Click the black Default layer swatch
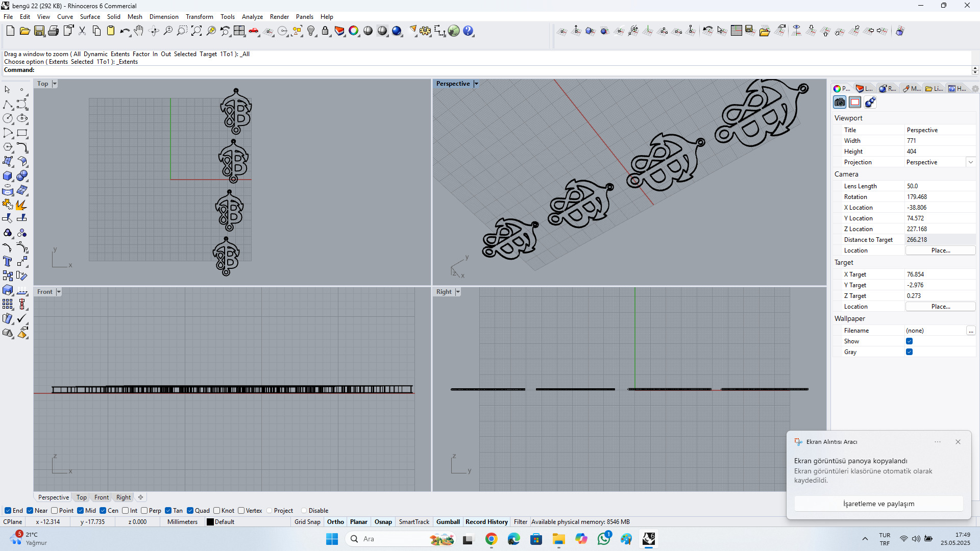Screen dimensions: 980x551 pyautogui.click(x=210, y=522)
